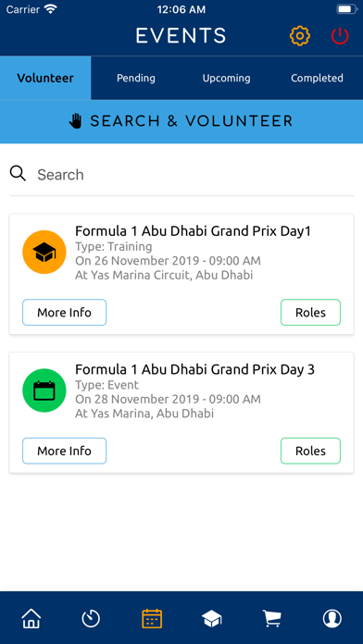The width and height of the screenshot is (363, 644).
Task: Open settings via the gear icon
Action: [x=300, y=36]
